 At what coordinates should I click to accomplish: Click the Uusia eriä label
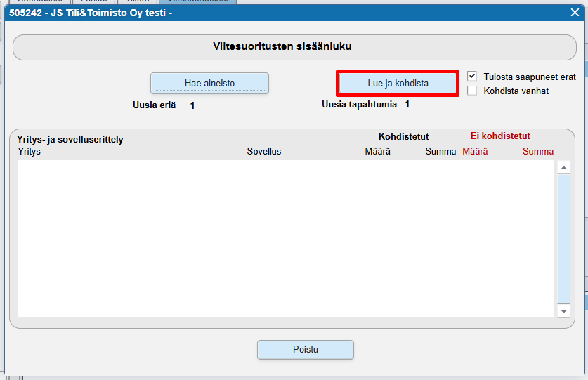pyautogui.click(x=154, y=105)
